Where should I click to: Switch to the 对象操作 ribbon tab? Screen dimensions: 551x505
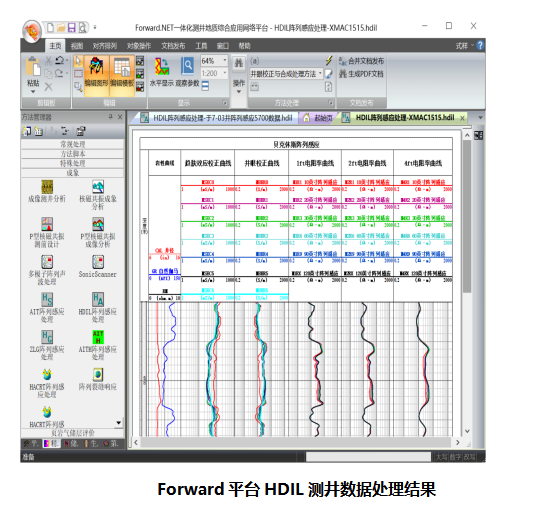coord(139,46)
